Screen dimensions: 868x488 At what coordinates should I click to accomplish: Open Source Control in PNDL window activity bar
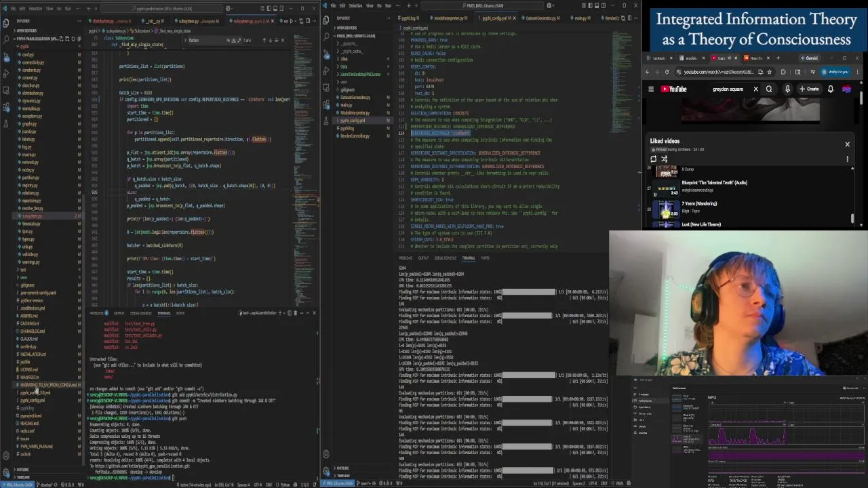326,54
